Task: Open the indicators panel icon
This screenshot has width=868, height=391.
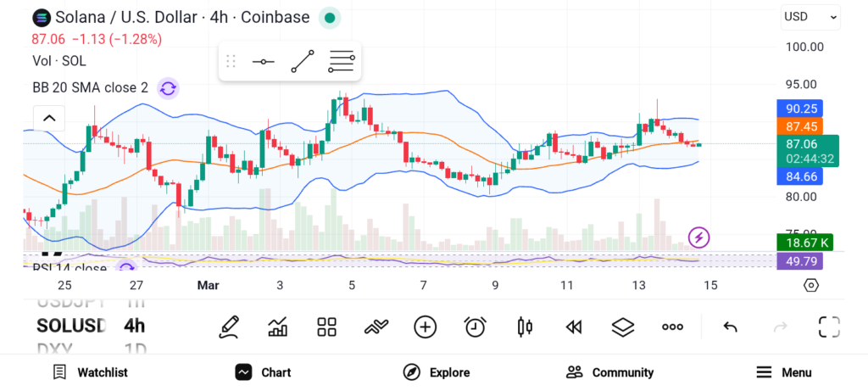Action: pyautogui.click(x=278, y=327)
